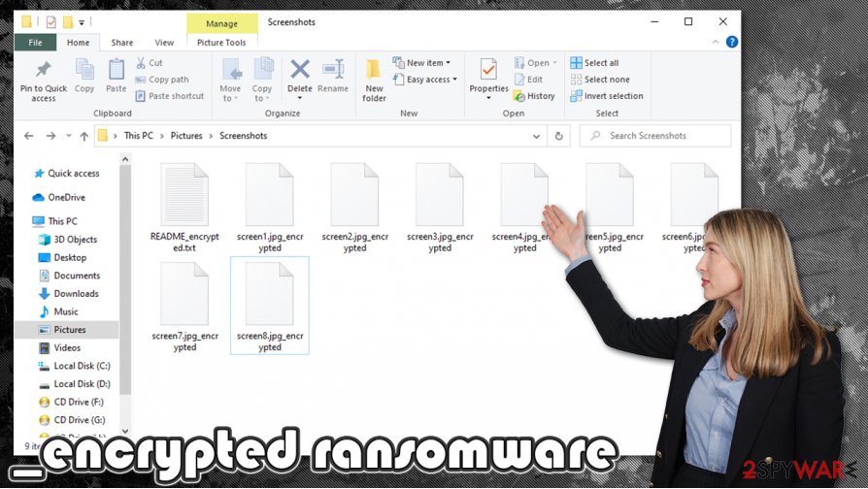Open Downloads in the sidebar
Viewport: 868px width, 489px height.
(x=68, y=294)
